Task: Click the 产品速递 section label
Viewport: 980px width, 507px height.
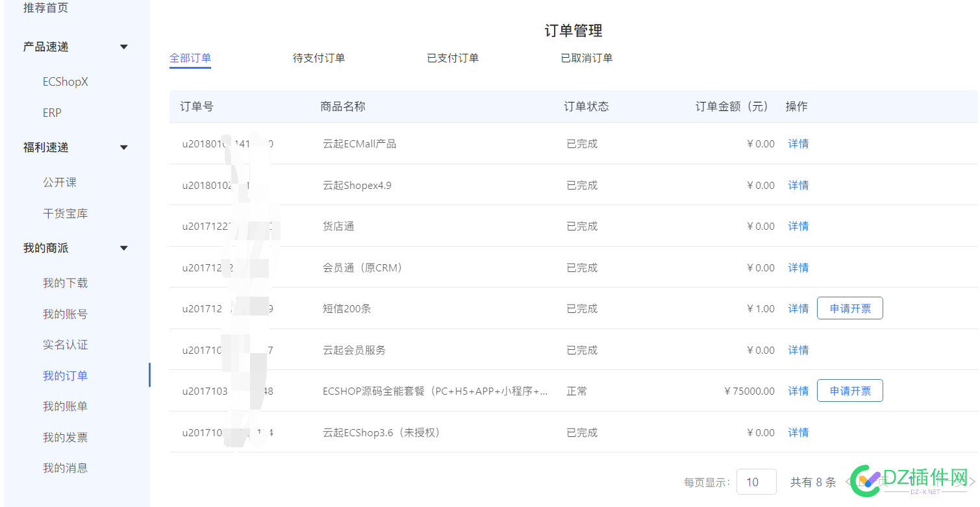Action: 45,47
